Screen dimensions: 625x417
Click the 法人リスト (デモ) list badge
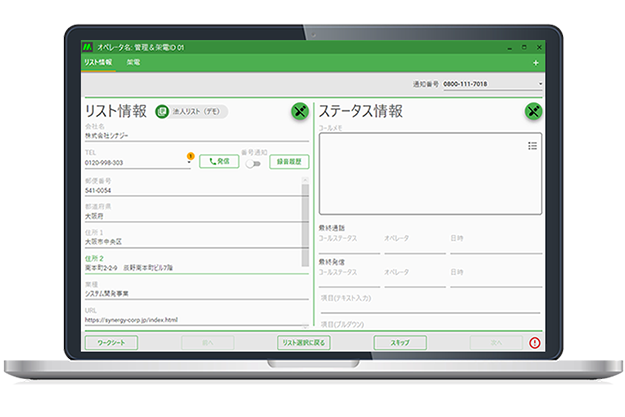[x=192, y=112]
